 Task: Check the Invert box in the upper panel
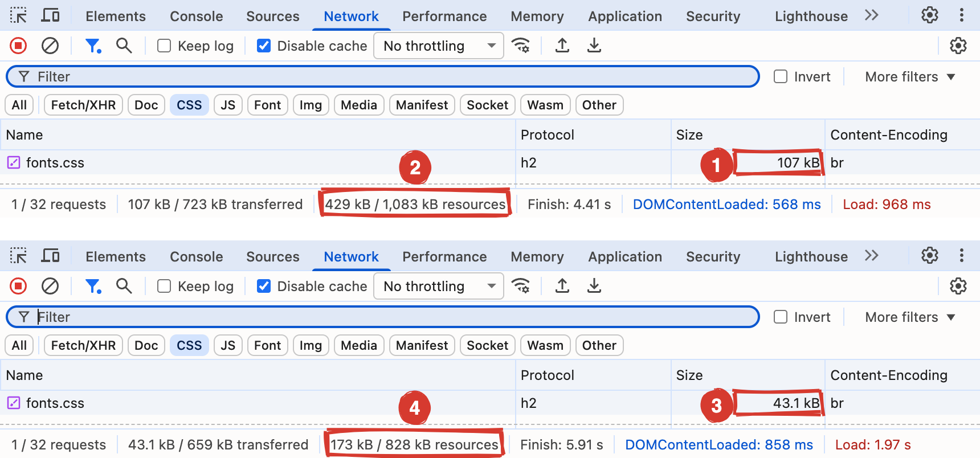(781, 76)
